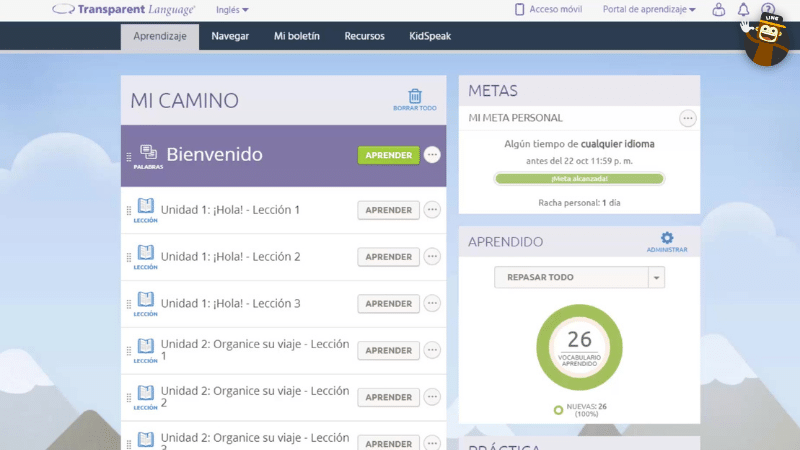The width and height of the screenshot is (800, 450).
Task: Click the MI META PERSONAL heading
Action: pyautogui.click(x=515, y=118)
